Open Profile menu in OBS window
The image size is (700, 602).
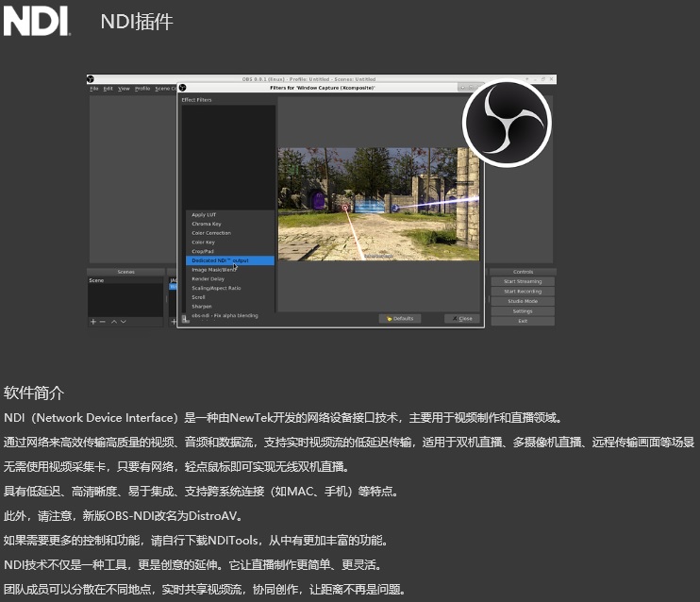tap(142, 89)
